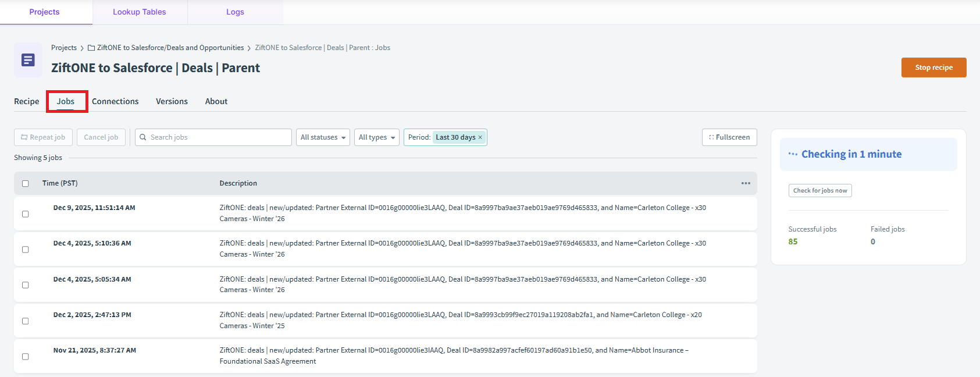Screen dimensions: 980x377
Task: Click the Fullscreen button
Action: coord(729,137)
